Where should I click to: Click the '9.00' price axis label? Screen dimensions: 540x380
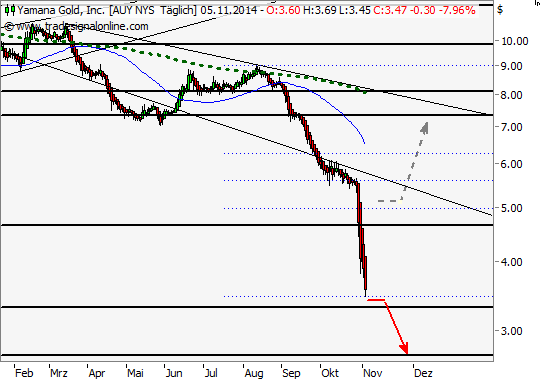coord(511,66)
